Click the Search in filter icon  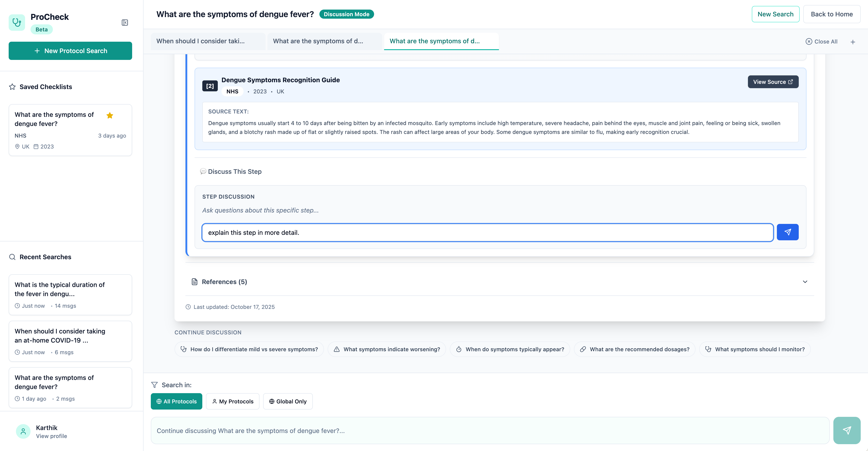pyautogui.click(x=154, y=385)
